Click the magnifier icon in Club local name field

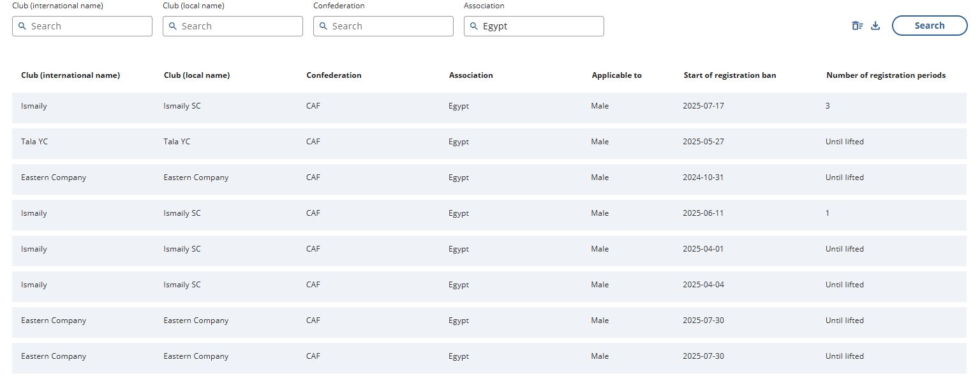coord(172,26)
